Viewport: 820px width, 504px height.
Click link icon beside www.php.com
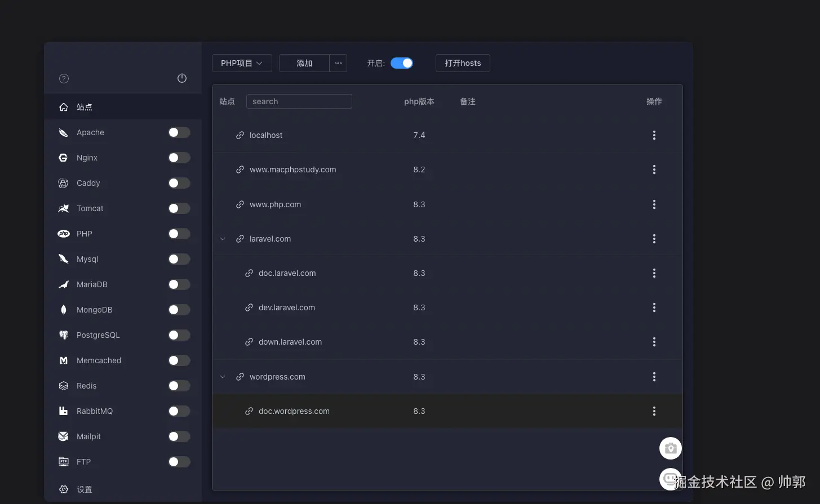240,204
